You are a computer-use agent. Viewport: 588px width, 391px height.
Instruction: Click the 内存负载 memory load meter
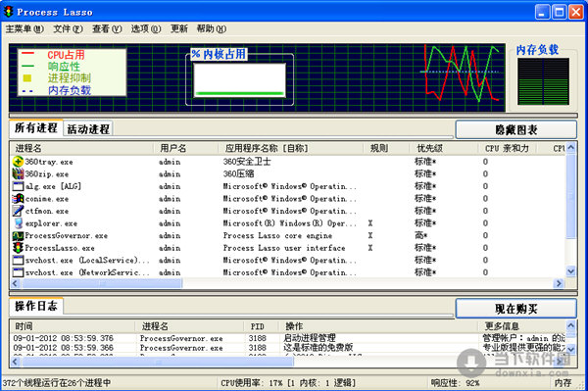[x=543, y=81]
